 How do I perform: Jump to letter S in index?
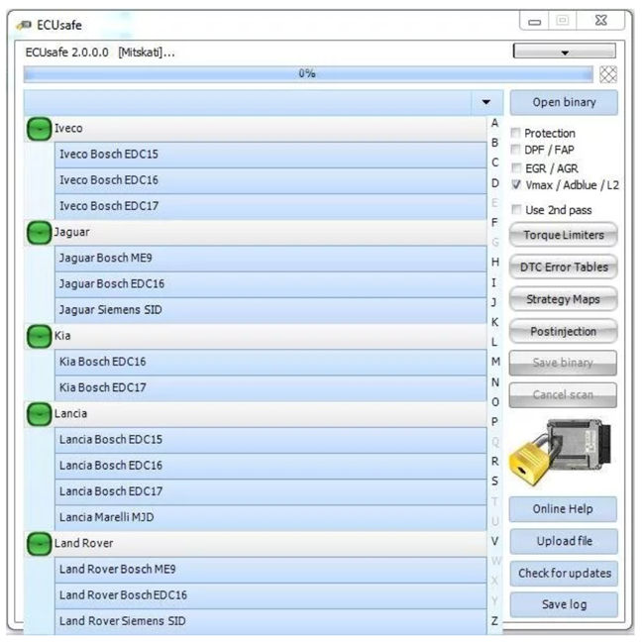[495, 481]
